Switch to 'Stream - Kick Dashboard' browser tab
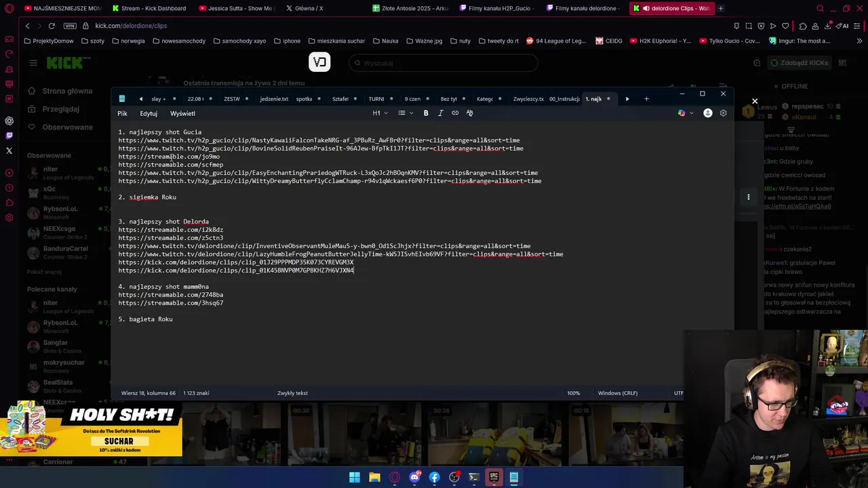The width and height of the screenshot is (868, 488). coord(149,8)
